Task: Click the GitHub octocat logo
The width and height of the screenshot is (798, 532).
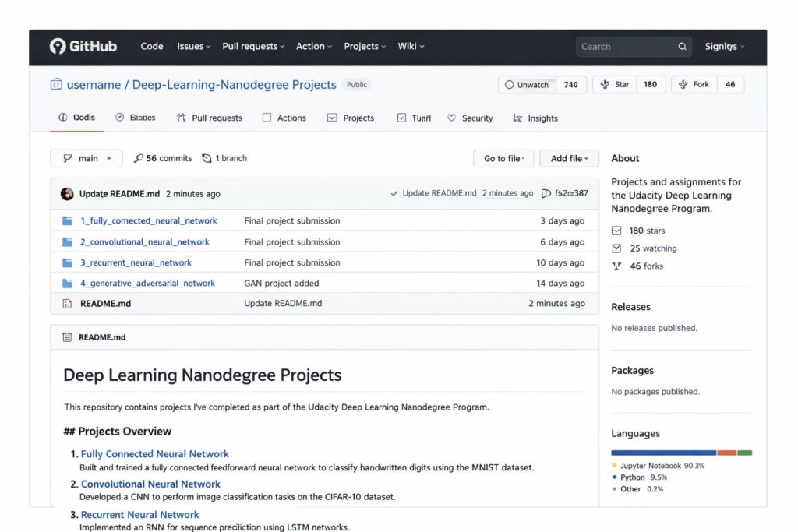Action: pyautogui.click(x=58, y=47)
